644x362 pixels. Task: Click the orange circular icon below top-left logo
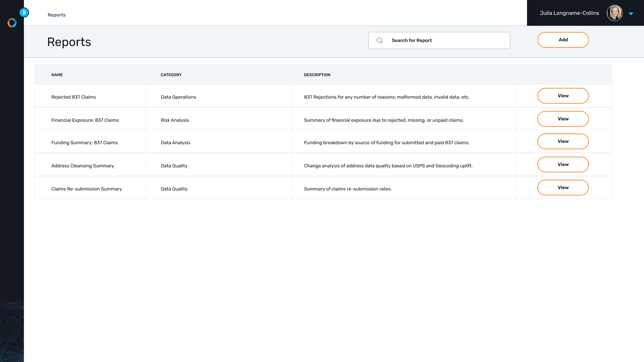click(12, 23)
